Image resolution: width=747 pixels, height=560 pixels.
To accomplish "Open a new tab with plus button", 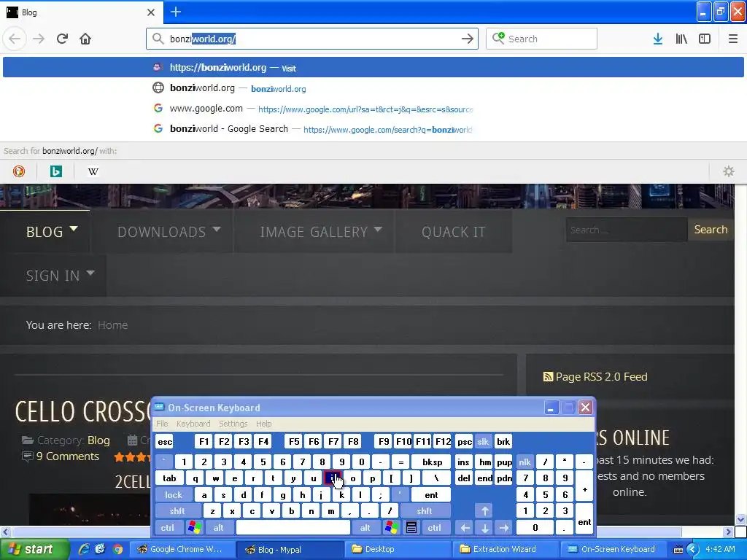I will click(176, 12).
